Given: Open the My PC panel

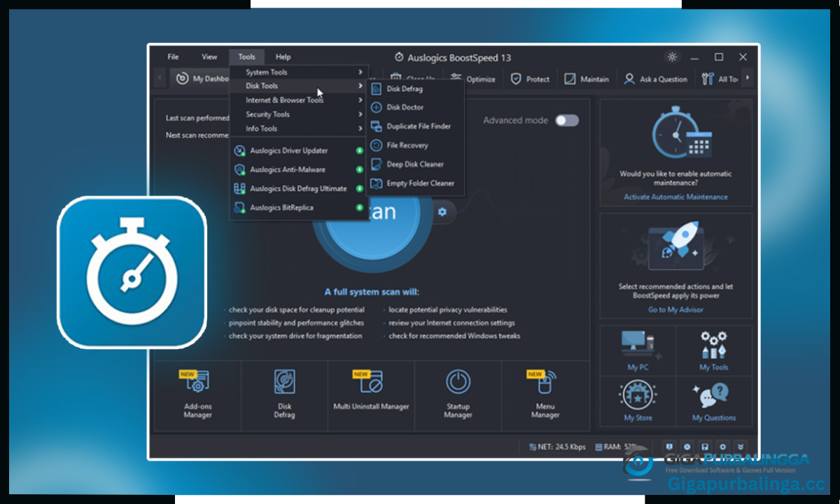Looking at the screenshot, I should coord(638,351).
